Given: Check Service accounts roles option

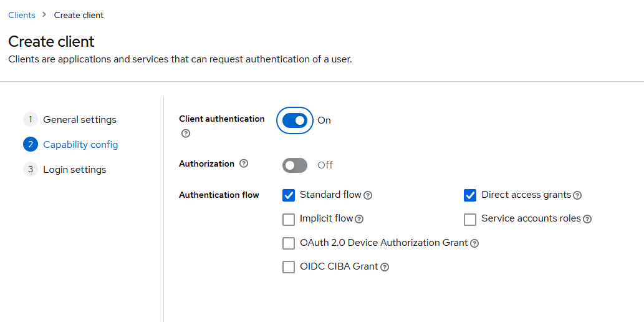Looking at the screenshot, I should (471, 219).
